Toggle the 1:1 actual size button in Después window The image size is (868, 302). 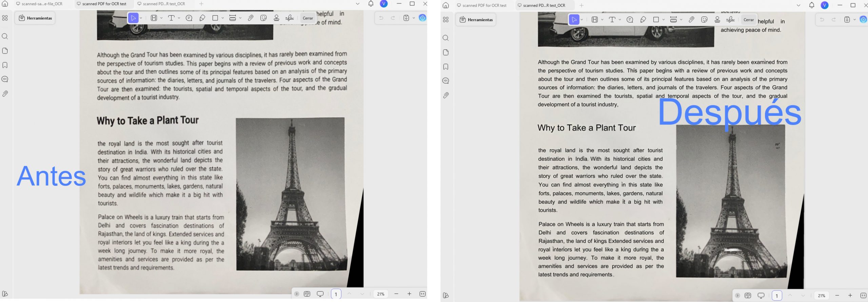[863, 296]
